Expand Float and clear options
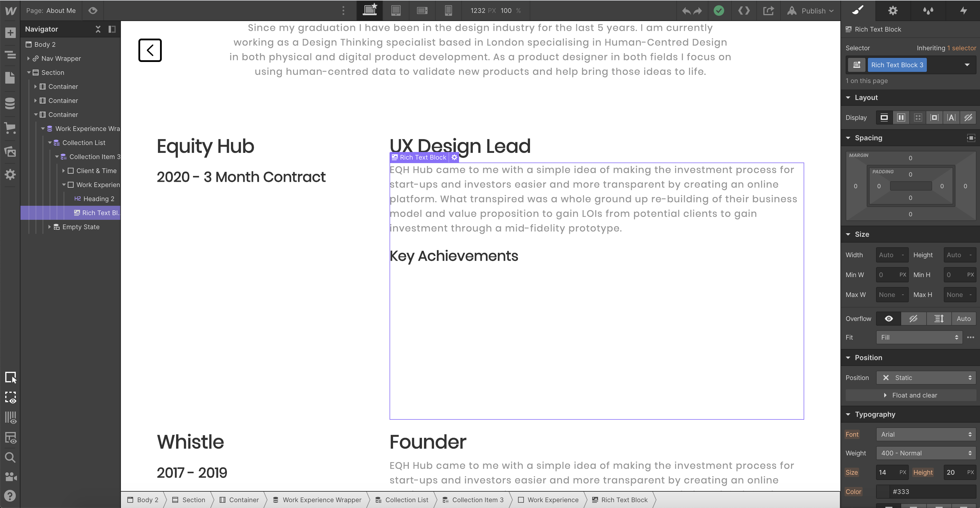 tap(911, 395)
